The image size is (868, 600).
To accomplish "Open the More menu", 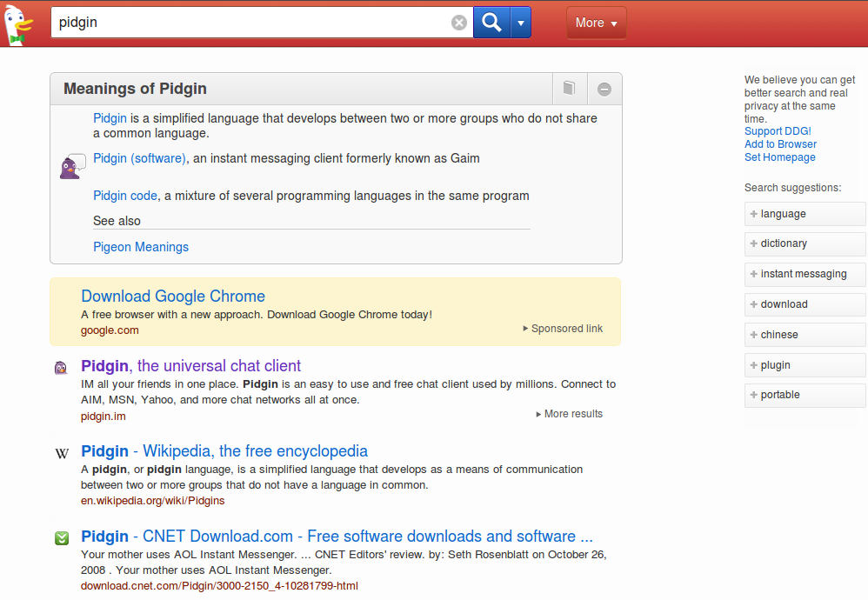I will tap(596, 23).
